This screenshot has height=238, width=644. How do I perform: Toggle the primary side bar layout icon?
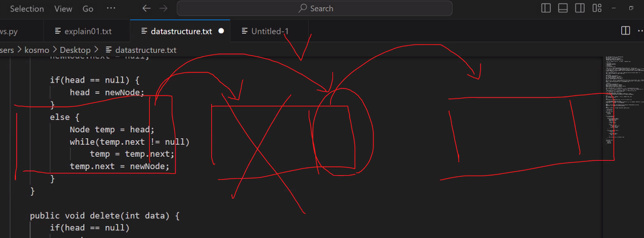coord(546,8)
